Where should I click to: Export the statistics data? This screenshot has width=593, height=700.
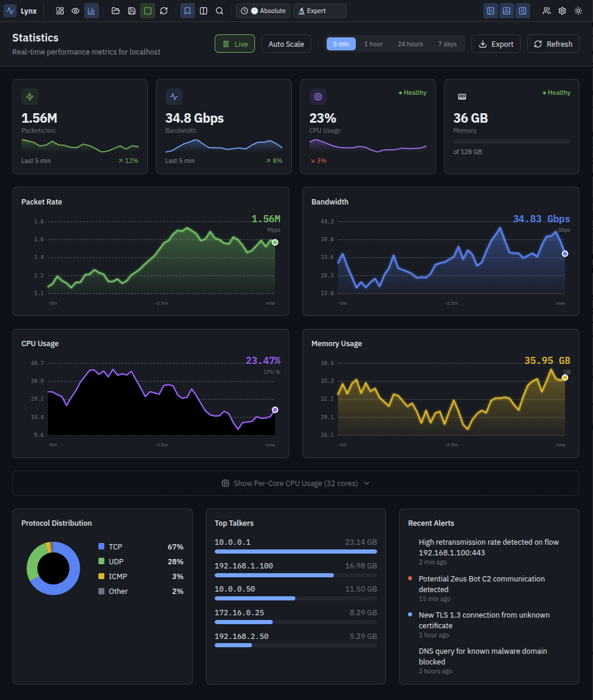(496, 43)
